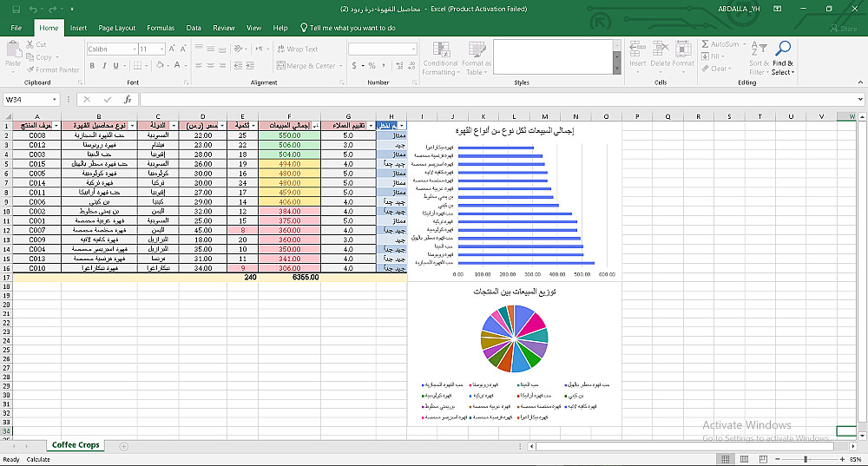The width and height of the screenshot is (868, 466).
Task: Open filter arrow in column F header
Action: coord(315,126)
